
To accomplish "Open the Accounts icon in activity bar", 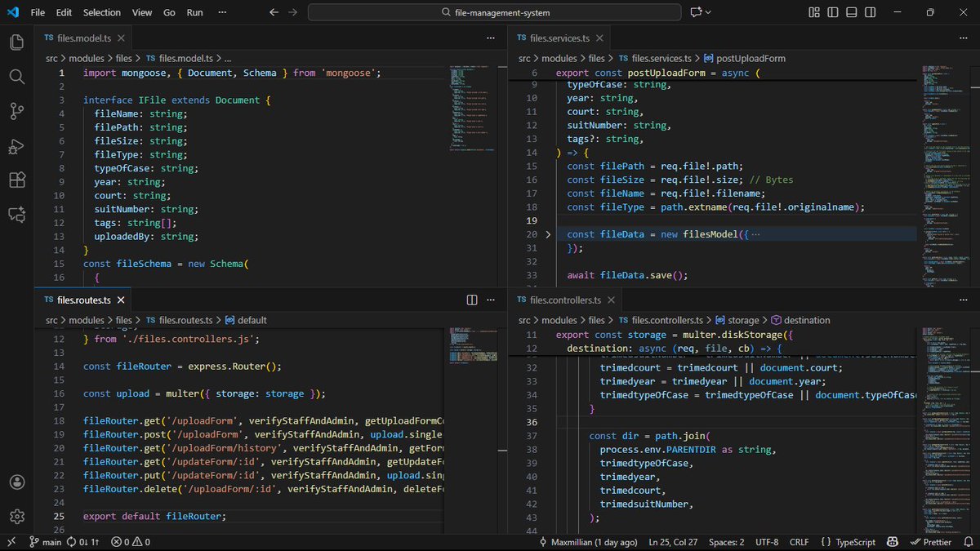I will coord(16,482).
